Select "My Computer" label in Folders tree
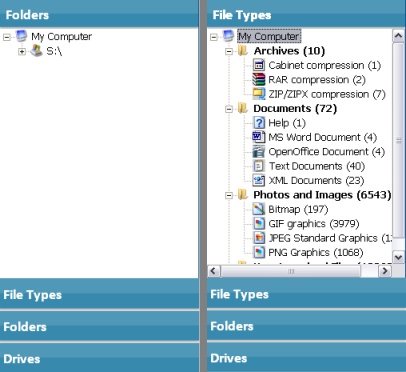 click(61, 36)
